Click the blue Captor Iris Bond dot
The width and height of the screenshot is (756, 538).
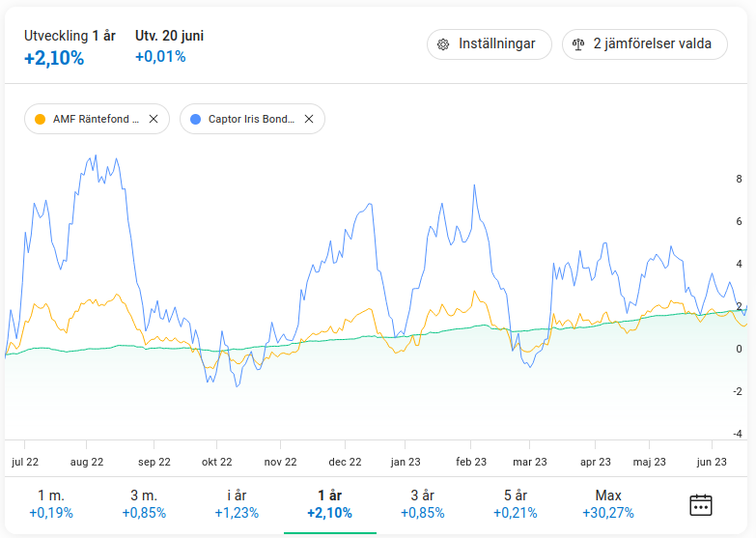tap(195, 119)
